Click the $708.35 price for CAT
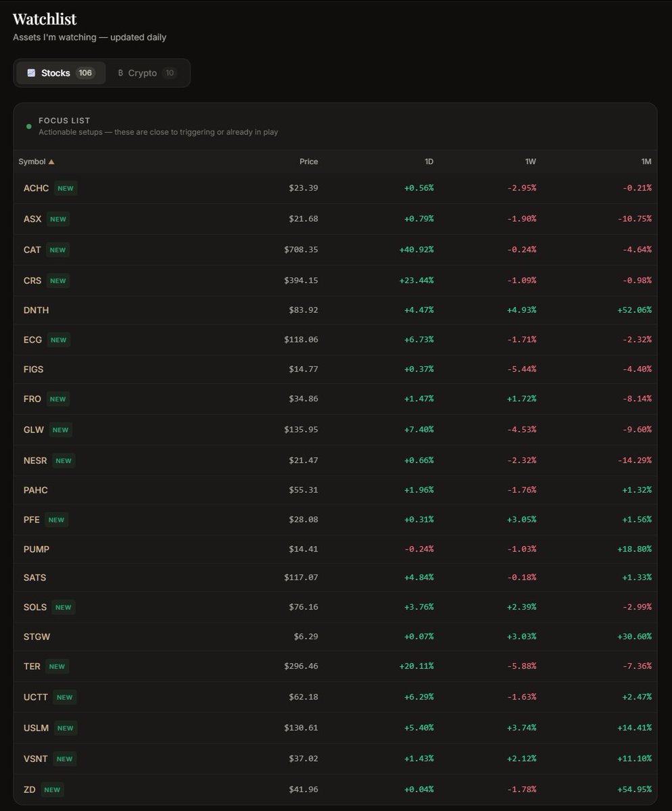672x811 pixels. pos(301,249)
